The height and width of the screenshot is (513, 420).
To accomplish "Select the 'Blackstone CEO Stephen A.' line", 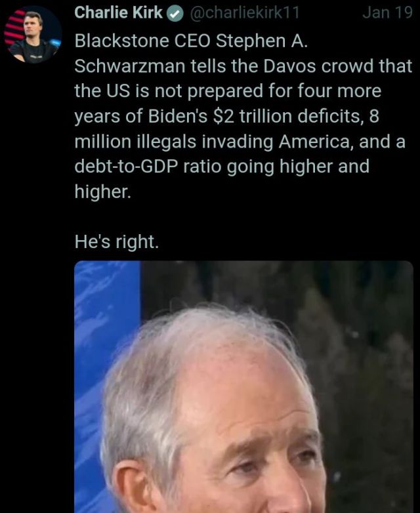I will [x=191, y=41].
